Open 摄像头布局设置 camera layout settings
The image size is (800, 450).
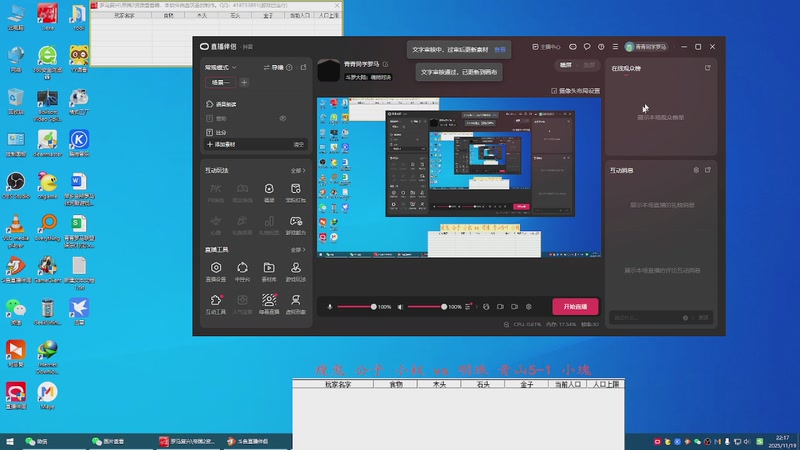(576, 91)
